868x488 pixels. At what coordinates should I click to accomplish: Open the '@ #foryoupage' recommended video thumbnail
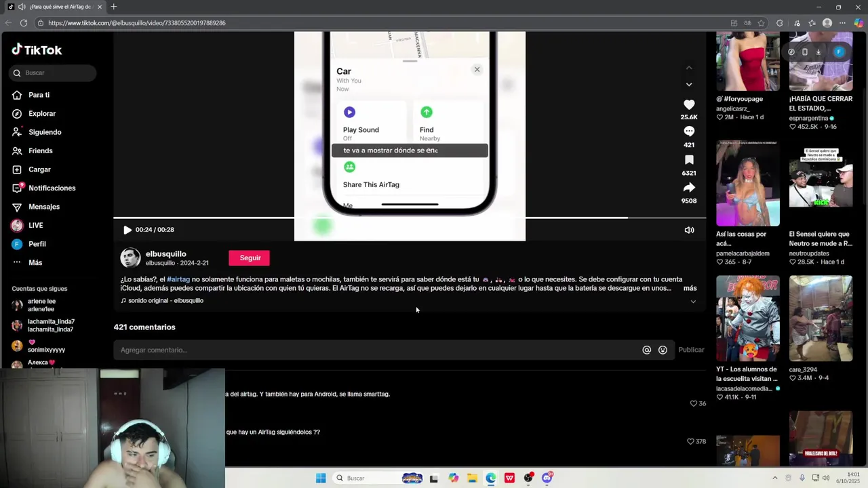(748, 61)
